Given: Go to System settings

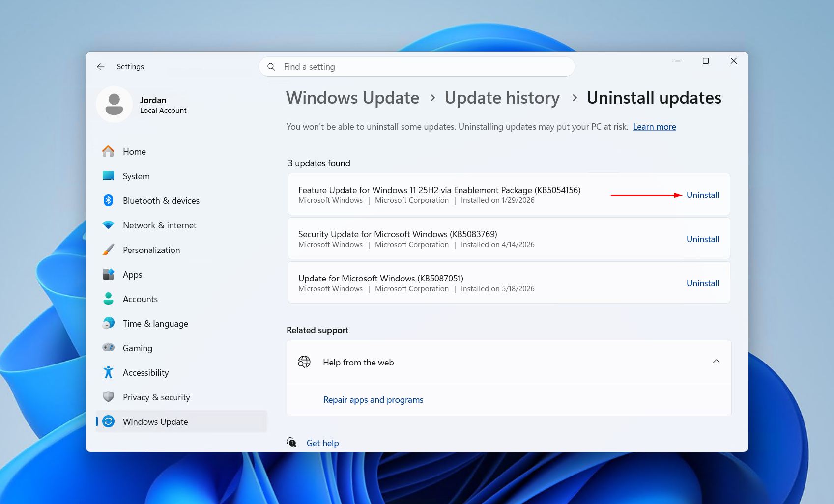Looking at the screenshot, I should pos(181,176).
